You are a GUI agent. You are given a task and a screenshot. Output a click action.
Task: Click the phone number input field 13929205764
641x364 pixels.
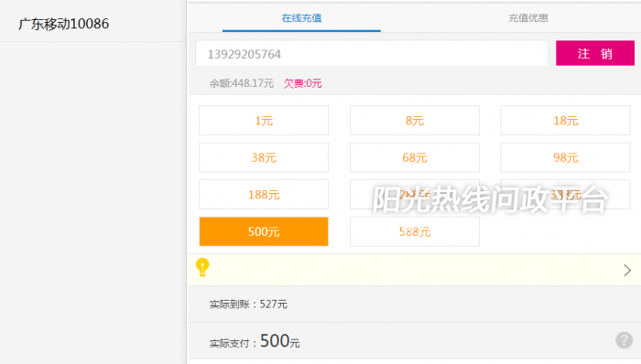tap(372, 53)
